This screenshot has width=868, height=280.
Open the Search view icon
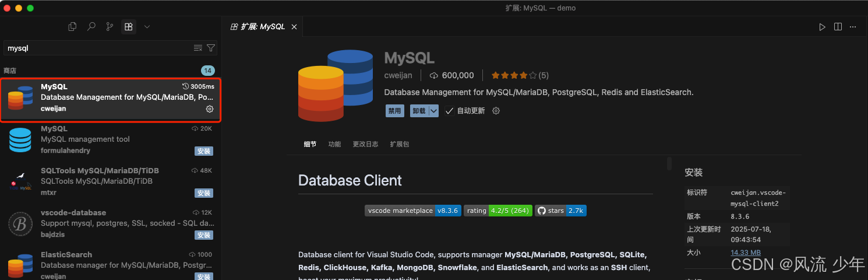(91, 26)
